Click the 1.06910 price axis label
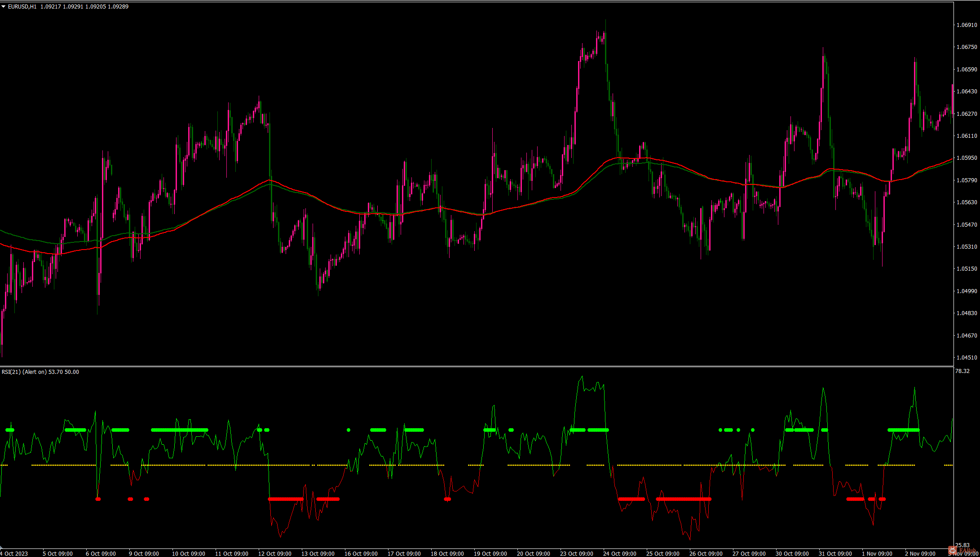 coord(967,25)
